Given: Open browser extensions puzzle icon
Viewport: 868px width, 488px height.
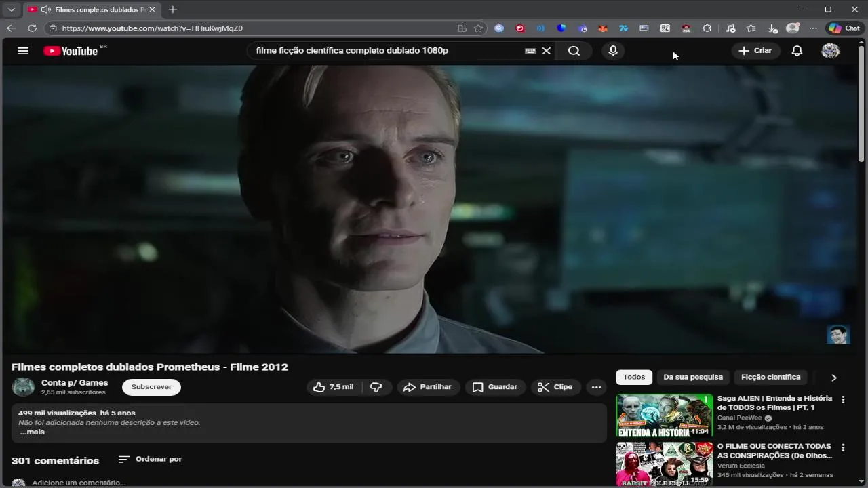Looking at the screenshot, I should [707, 28].
